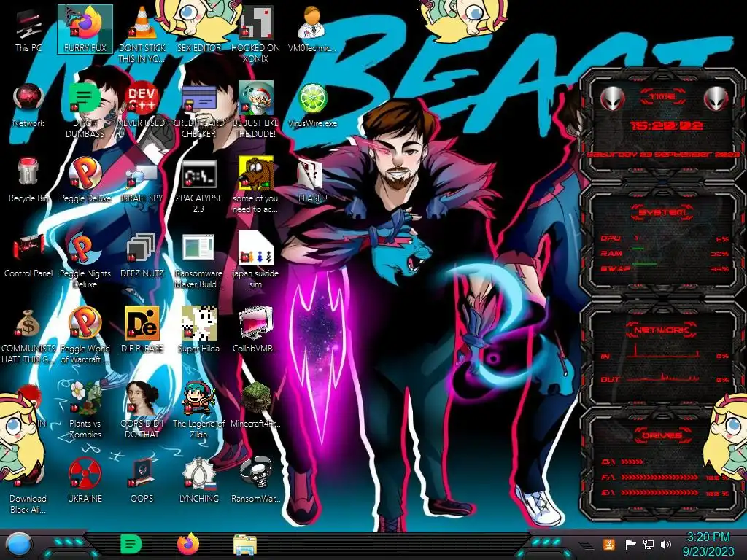Open the BE JUST LIKE THE DUDE! icon

click(255, 109)
